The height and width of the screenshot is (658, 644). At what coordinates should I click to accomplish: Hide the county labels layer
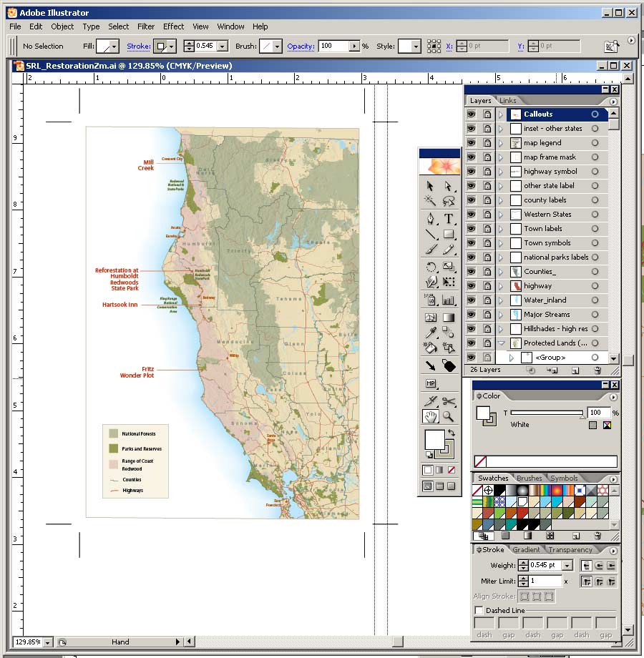click(471, 200)
